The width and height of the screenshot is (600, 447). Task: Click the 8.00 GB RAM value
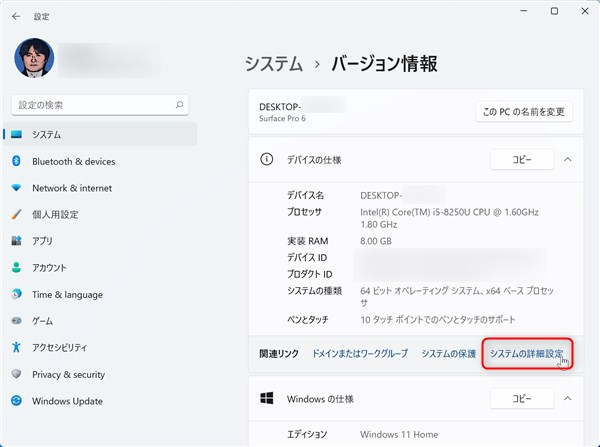[x=376, y=241]
